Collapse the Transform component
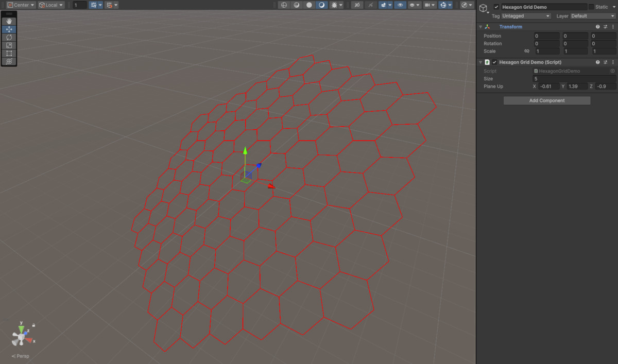Image resolution: width=618 pixels, height=364 pixels. (x=480, y=26)
